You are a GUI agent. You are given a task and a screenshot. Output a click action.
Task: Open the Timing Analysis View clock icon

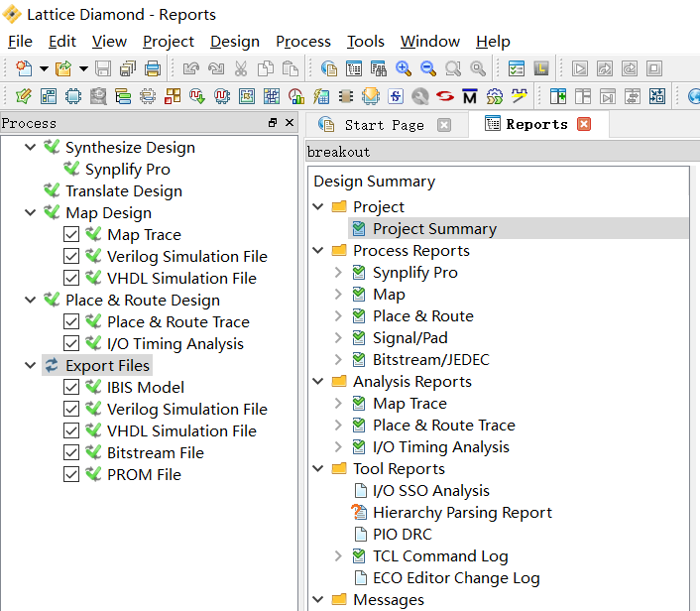[296, 96]
